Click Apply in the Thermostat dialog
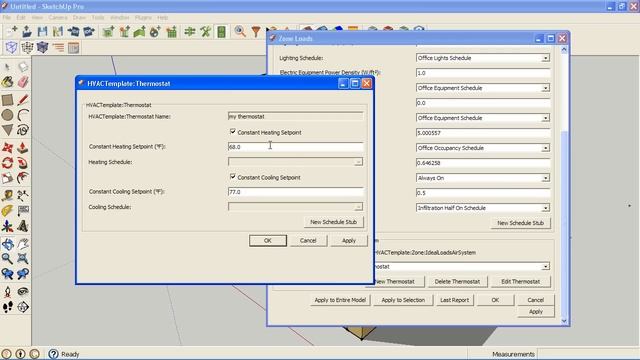The image size is (640, 360). (349, 240)
